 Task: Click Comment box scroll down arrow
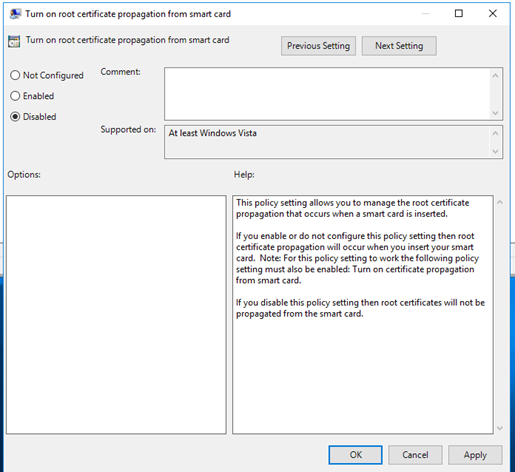pos(495,113)
